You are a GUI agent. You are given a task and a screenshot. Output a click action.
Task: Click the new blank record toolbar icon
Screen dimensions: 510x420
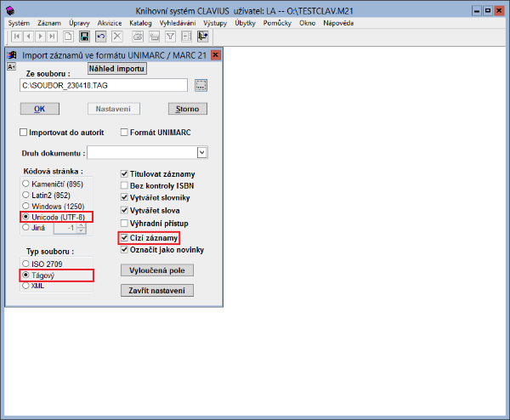pyautogui.click(x=67, y=37)
